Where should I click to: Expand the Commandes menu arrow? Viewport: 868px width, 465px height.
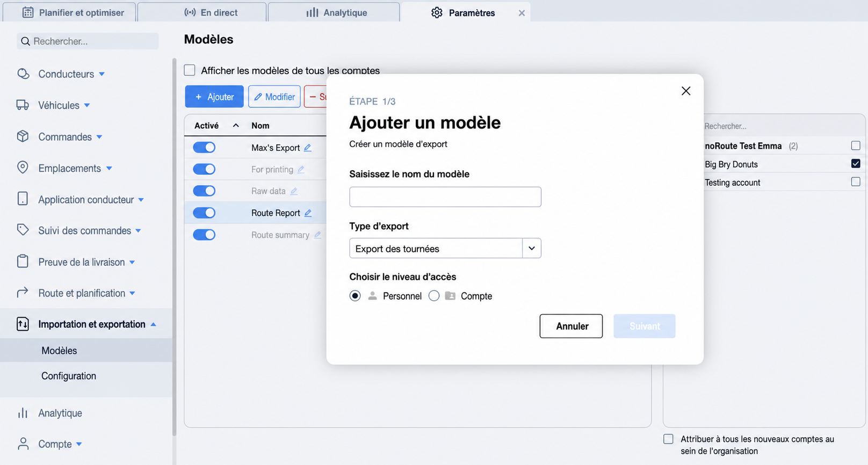[x=99, y=137]
